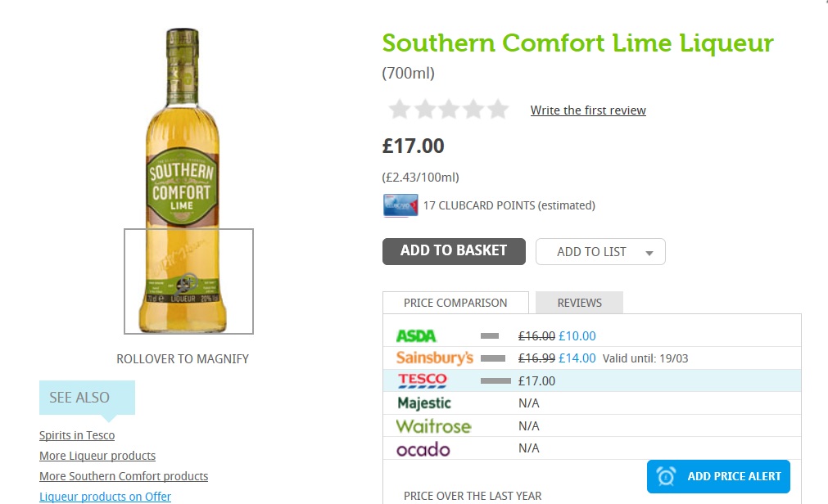Screen dimensions: 828x504
Task: Open the Write the first review link
Action: click(x=588, y=110)
